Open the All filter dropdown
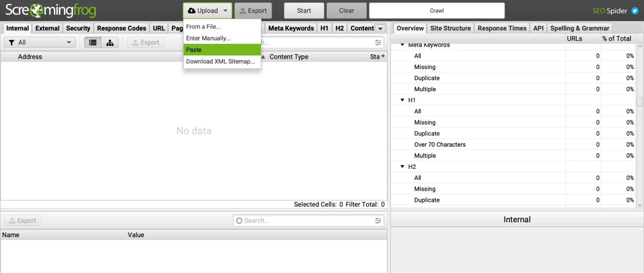This screenshot has width=644, height=273. pyautogui.click(x=40, y=43)
